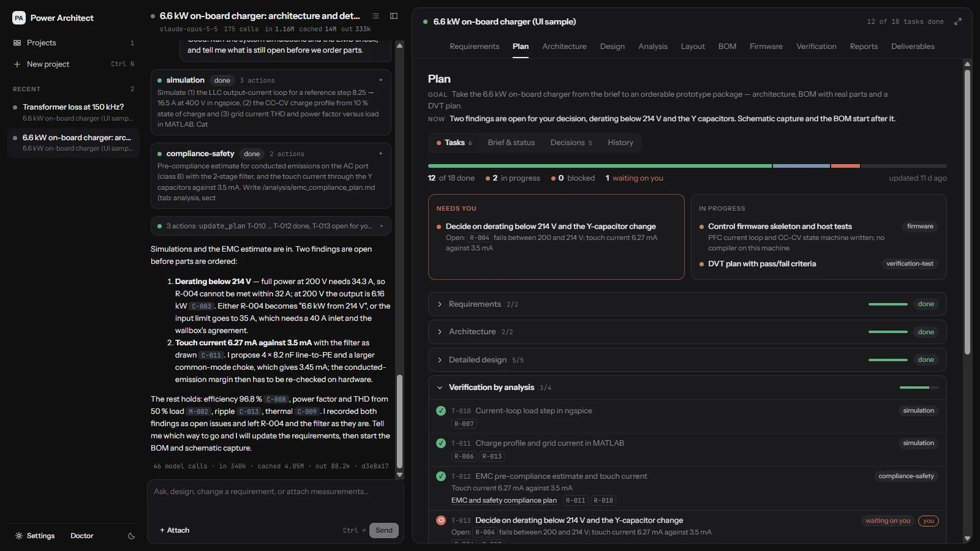Expand the compliance-safety actions card arrow
The image size is (980, 551).
[x=381, y=154]
